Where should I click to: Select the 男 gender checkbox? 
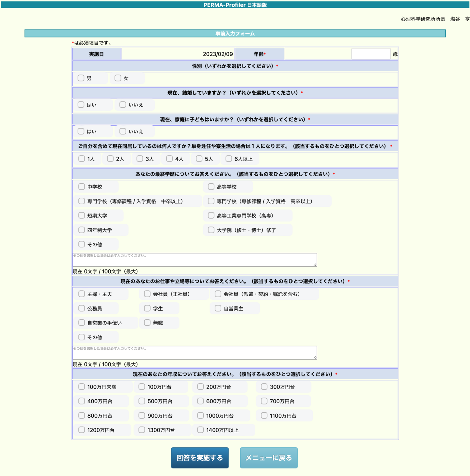pos(81,78)
